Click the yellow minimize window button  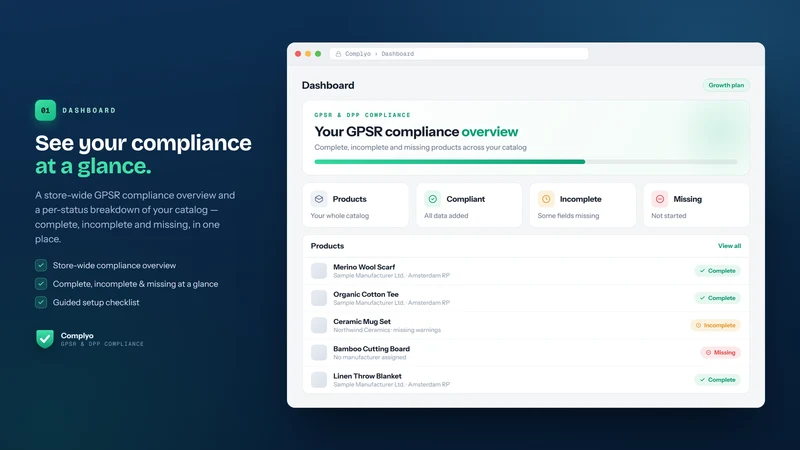coord(308,54)
